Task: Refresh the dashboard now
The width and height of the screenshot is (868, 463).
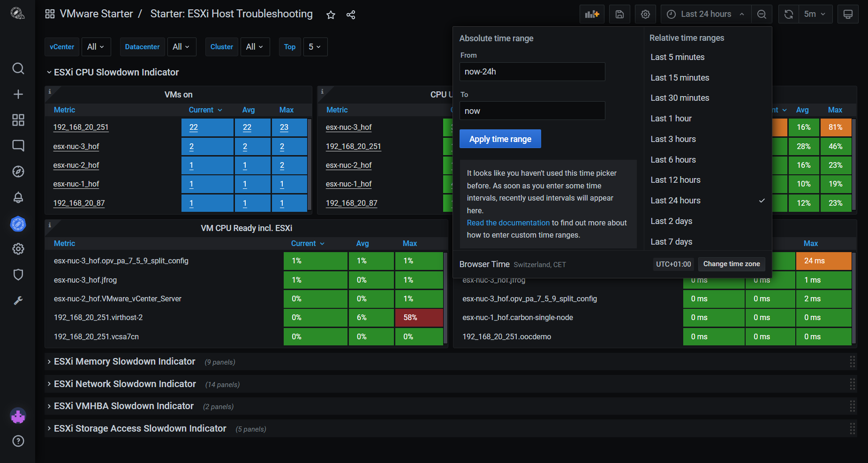Action: point(789,14)
